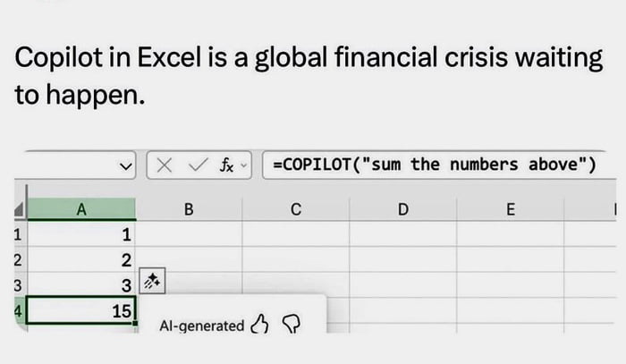Click the AI-generated label

tap(201, 326)
